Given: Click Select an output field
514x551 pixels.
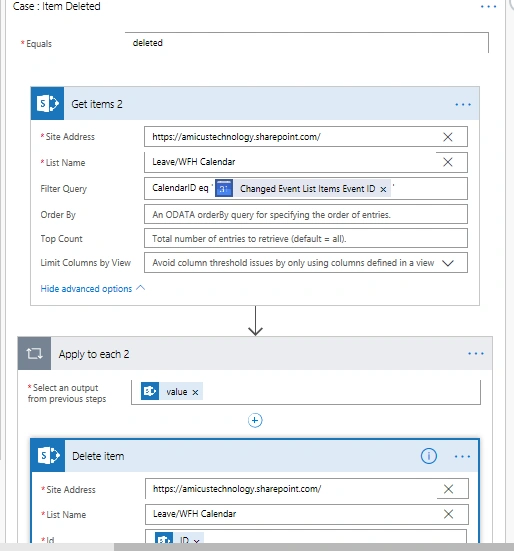Looking at the screenshot, I should click(x=306, y=392).
